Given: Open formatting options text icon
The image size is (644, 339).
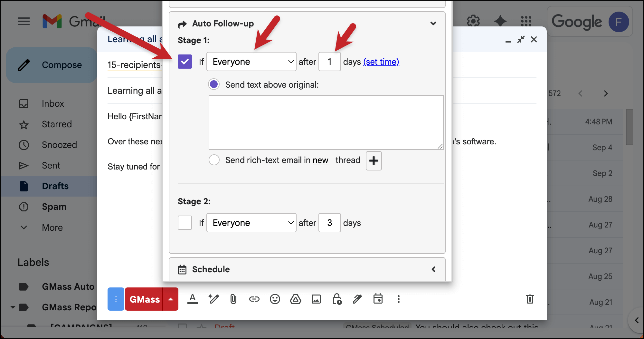Looking at the screenshot, I should (193, 299).
